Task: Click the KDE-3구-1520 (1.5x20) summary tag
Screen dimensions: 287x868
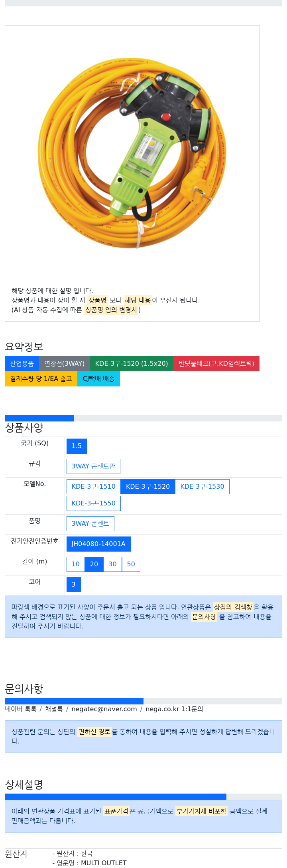Action: coord(132,364)
